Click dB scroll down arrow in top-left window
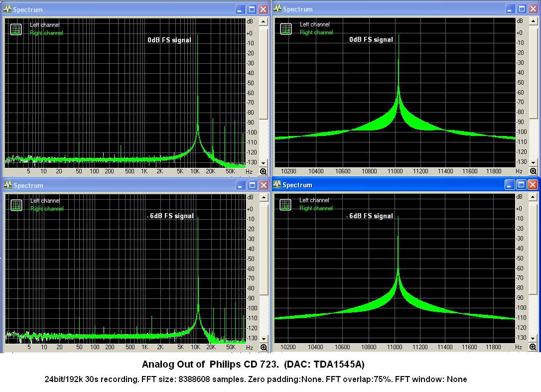 coord(263,163)
